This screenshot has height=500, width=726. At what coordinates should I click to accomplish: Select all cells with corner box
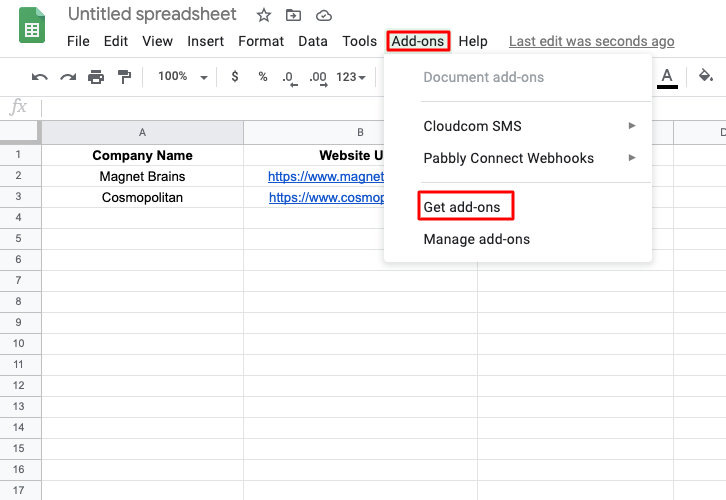coord(20,132)
